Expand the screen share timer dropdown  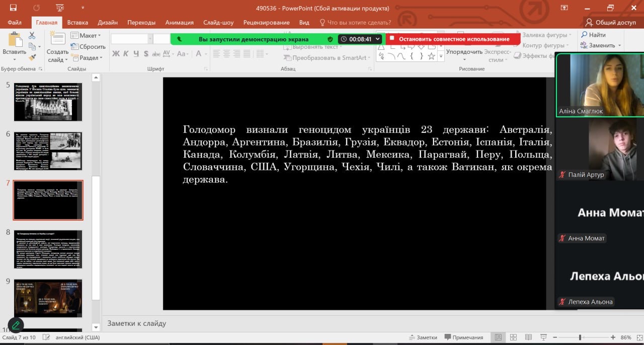point(378,39)
